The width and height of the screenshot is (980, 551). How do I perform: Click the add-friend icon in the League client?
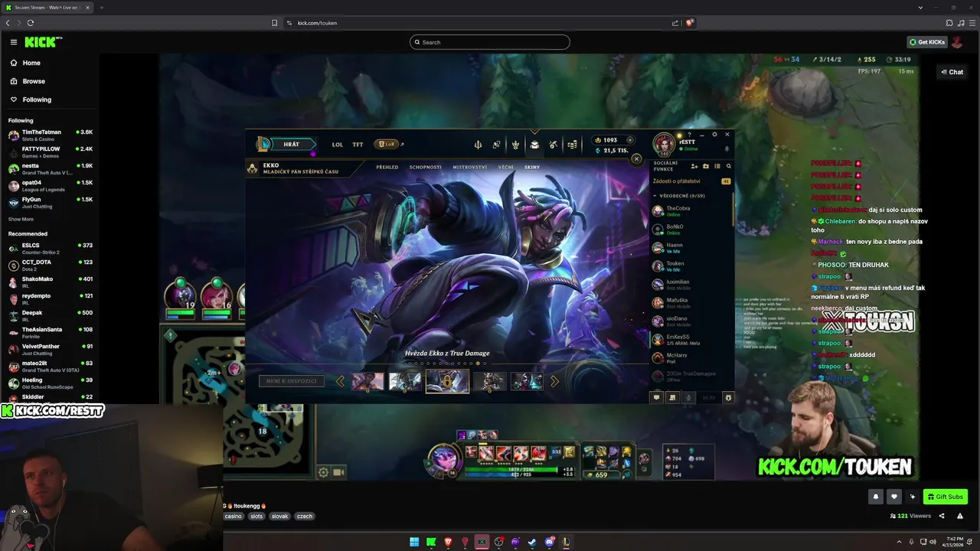point(694,166)
